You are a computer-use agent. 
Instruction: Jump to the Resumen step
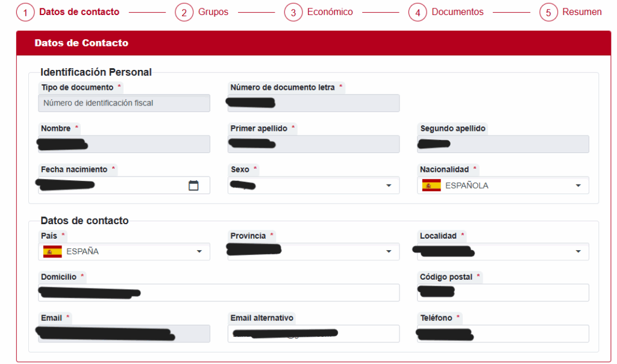click(x=581, y=12)
